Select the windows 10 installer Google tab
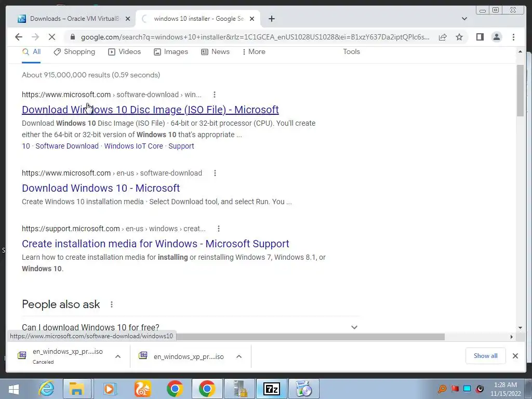The image size is (532, 399). pyautogui.click(x=198, y=19)
